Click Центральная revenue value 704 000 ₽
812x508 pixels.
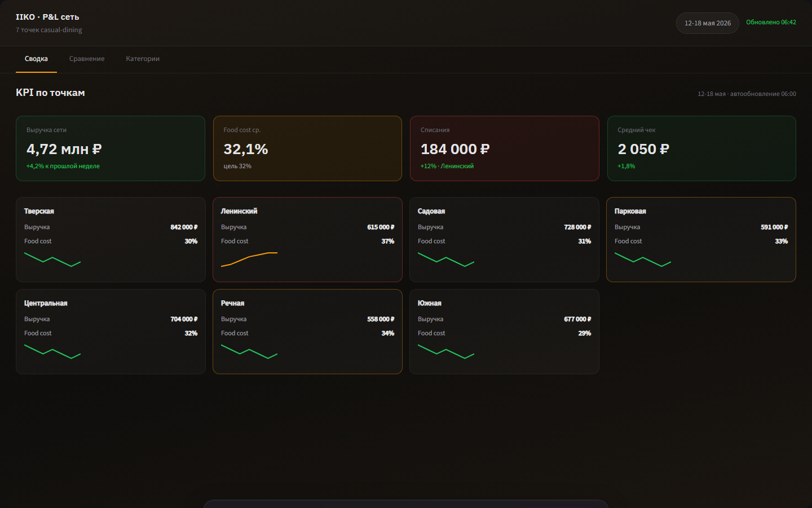coord(184,319)
